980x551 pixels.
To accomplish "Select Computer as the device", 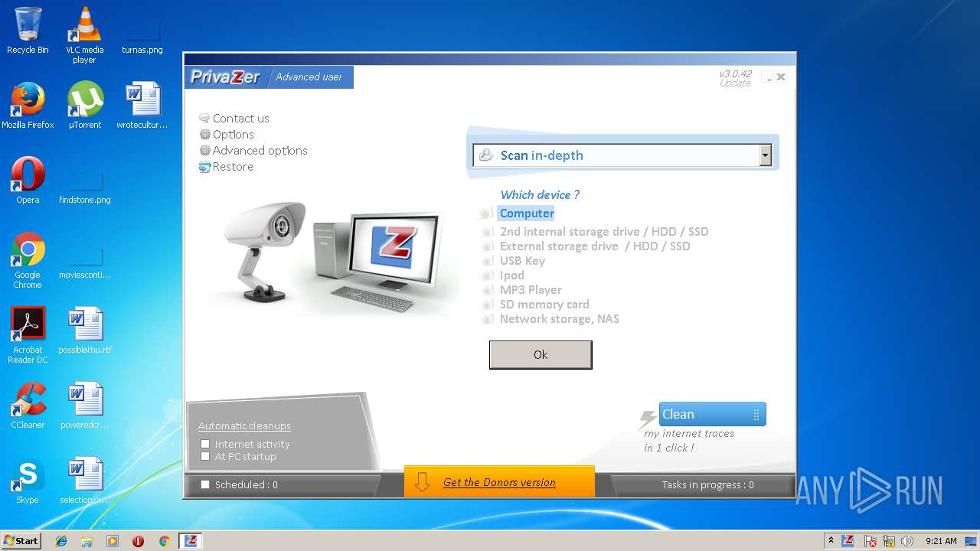I will coord(526,214).
